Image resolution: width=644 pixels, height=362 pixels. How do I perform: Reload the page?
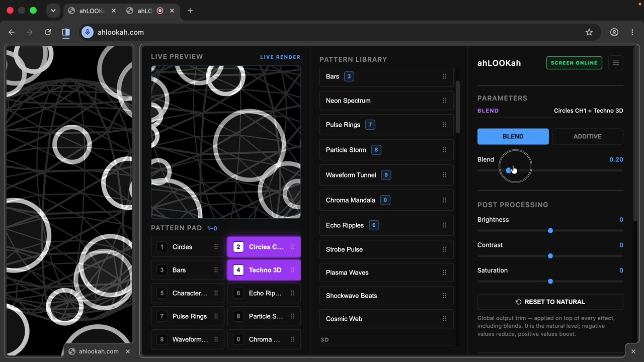point(48,32)
